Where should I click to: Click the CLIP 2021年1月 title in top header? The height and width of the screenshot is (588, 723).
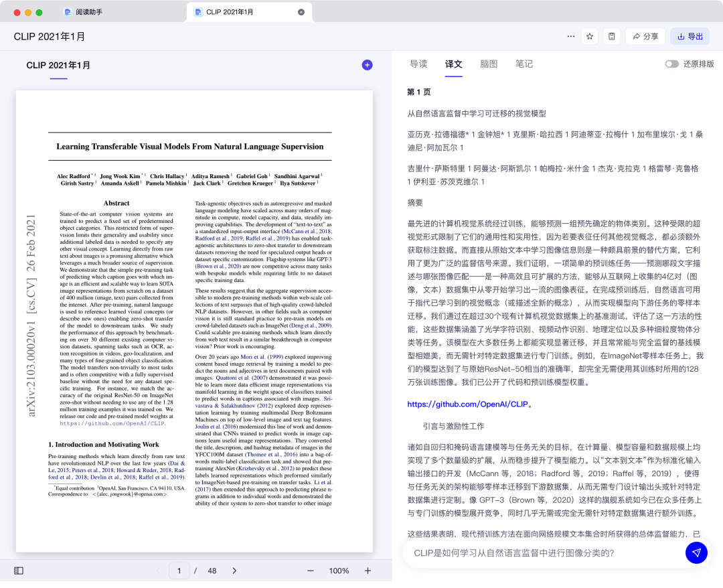[x=50, y=36]
